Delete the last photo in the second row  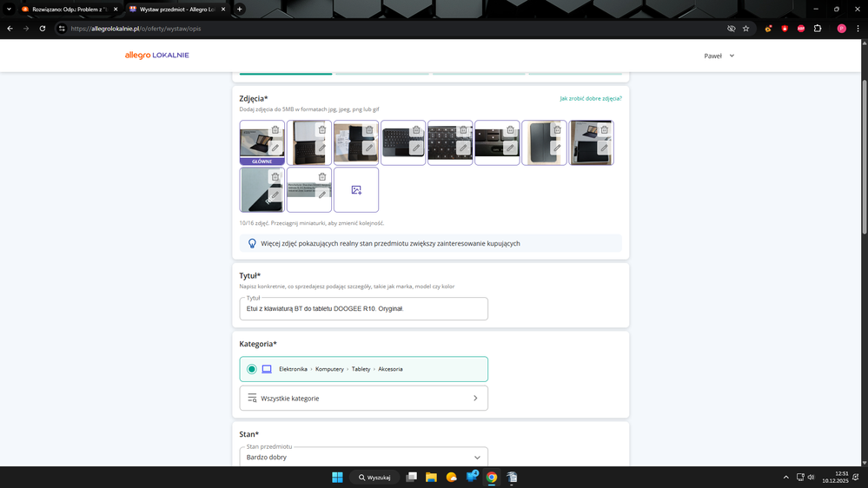322,177
